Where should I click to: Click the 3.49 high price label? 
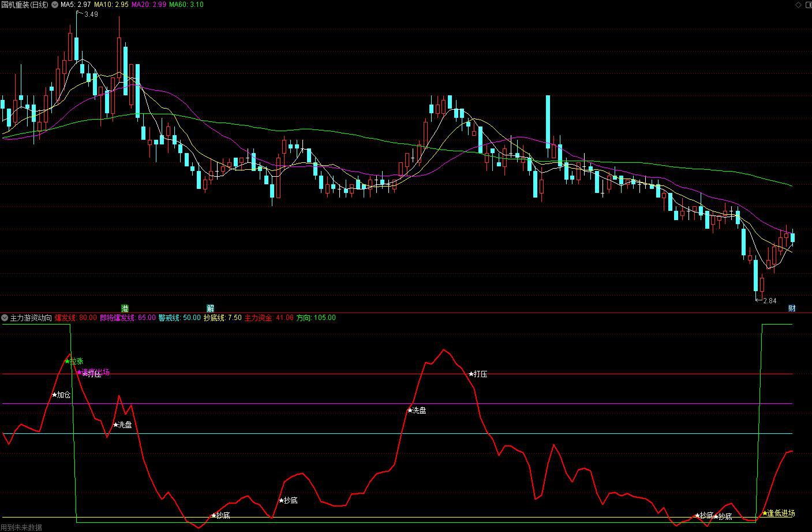91,14
